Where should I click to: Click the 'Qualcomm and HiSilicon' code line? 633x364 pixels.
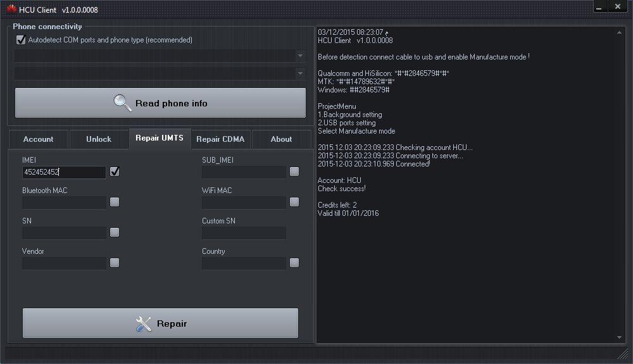[384, 73]
